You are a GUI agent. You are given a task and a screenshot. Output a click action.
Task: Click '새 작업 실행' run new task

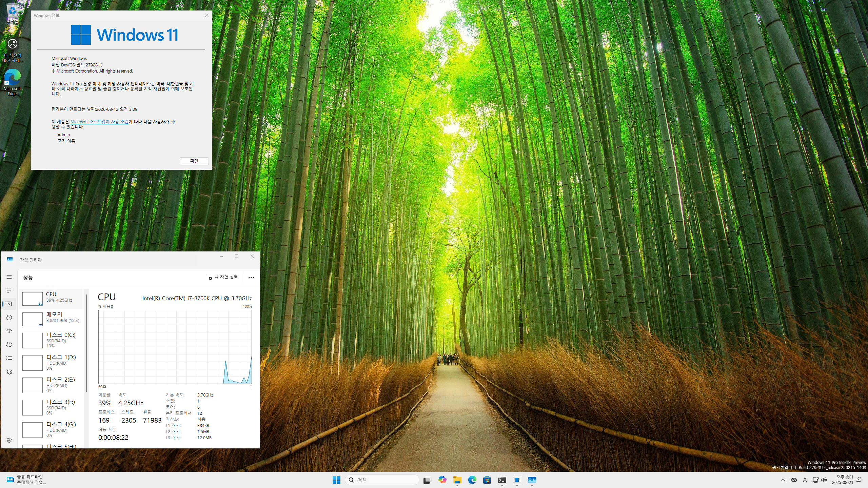pyautogui.click(x=222, y=277)
